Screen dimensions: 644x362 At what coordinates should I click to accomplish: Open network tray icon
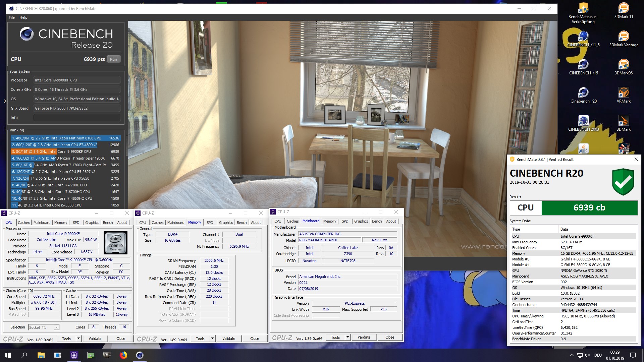[580, 355]
